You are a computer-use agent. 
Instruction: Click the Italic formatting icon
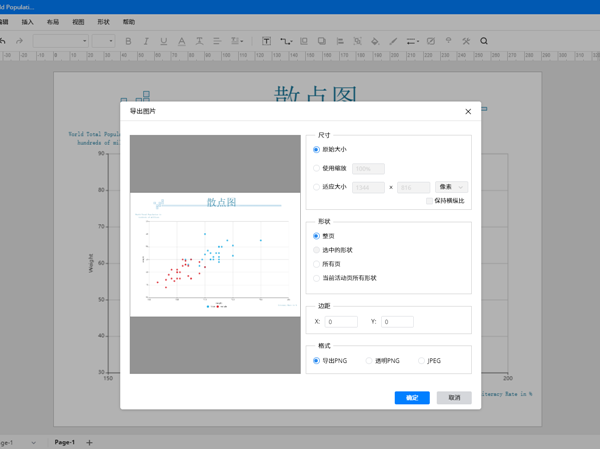coord(146,42)
